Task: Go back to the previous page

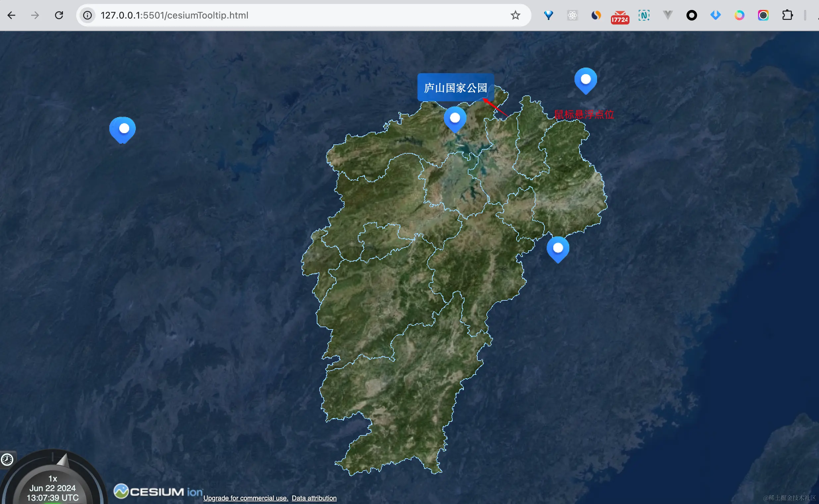Action: click(x=11, y=15)
